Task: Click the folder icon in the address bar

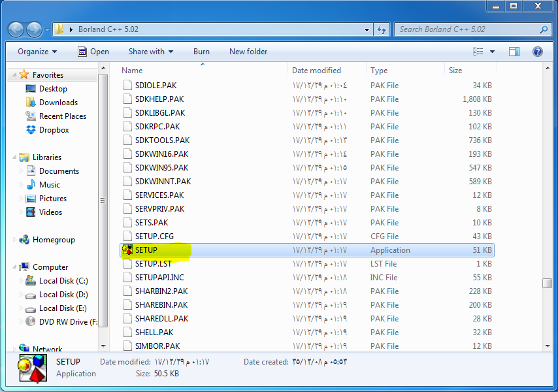Action: coord(59,29)
